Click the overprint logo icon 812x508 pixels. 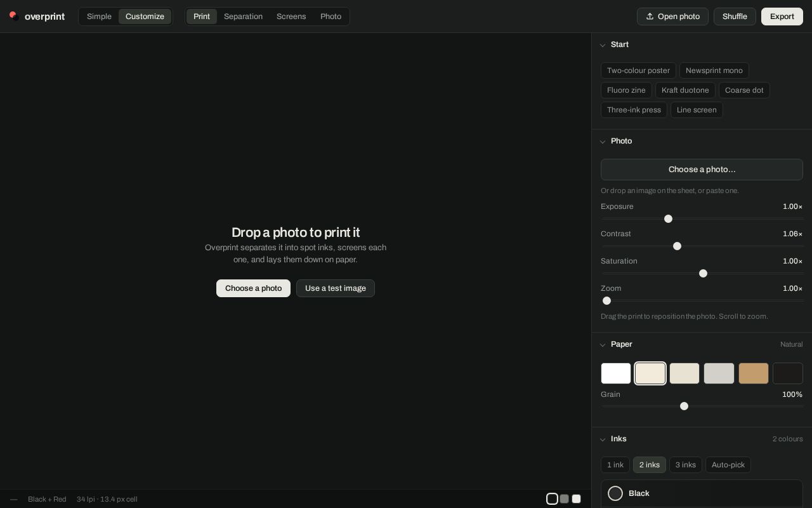[13, 16]
